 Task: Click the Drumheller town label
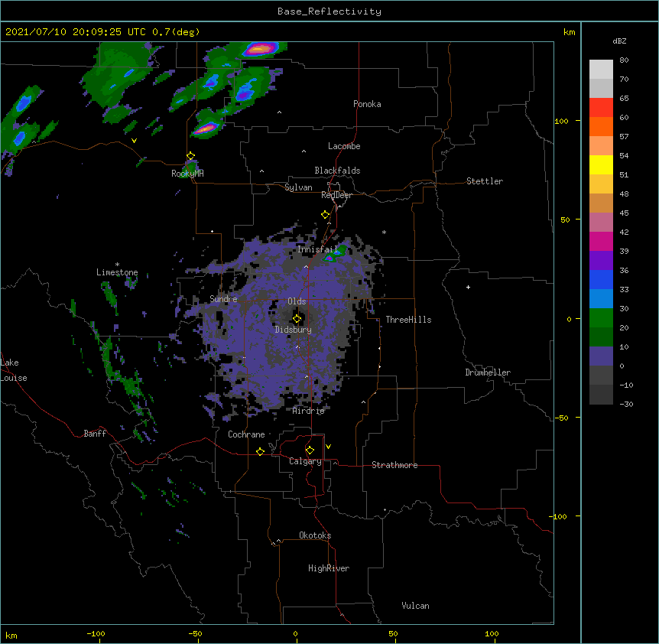click(488, 372)
